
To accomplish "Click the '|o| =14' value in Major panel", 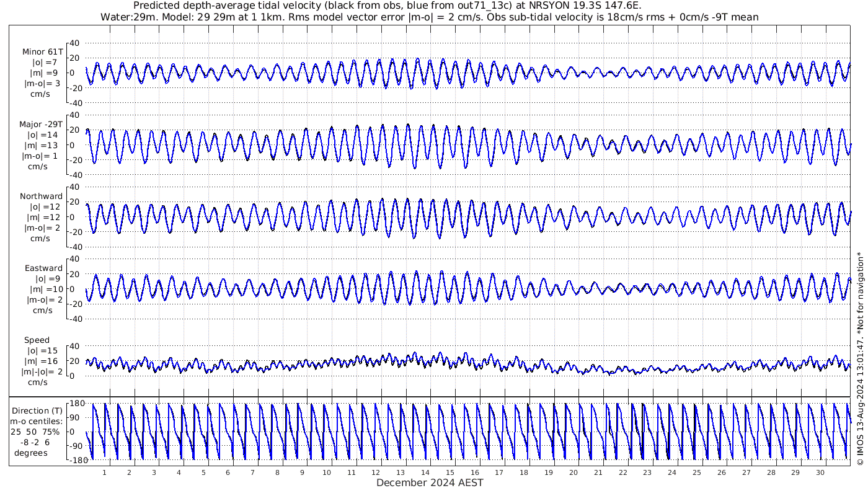I will click(x=43, y=135).
